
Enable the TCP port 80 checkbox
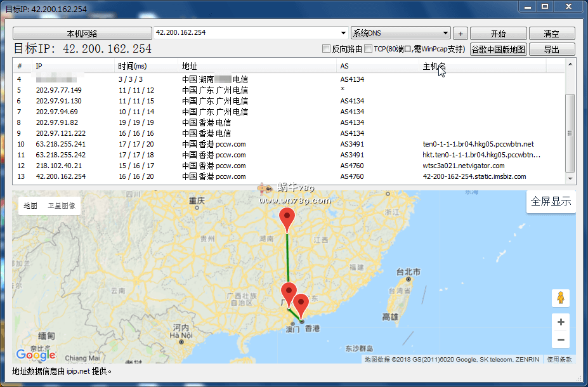pos(369,49)
